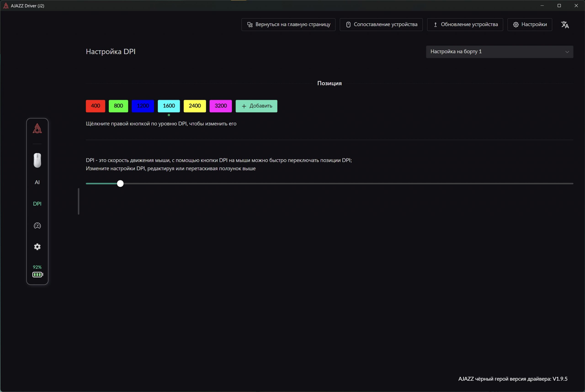Screen dimensions: 585x392
Task: Click the Позиция section label
Action: click(329, 83)
